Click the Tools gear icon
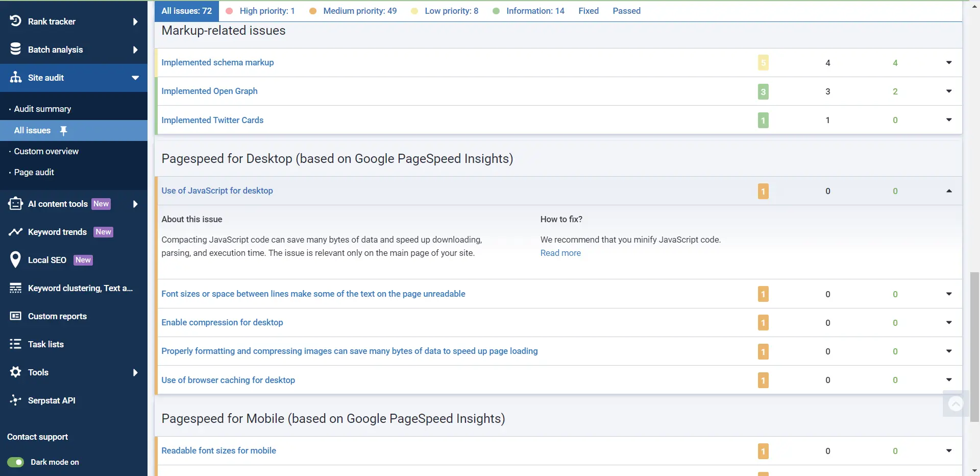Viewport: 980px width, 476px height. [15, 372]
